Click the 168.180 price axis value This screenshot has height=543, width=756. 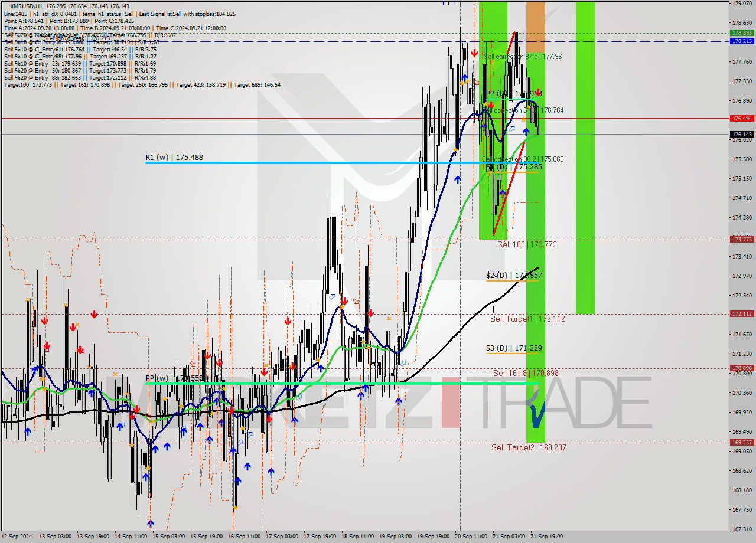point(742,490)
